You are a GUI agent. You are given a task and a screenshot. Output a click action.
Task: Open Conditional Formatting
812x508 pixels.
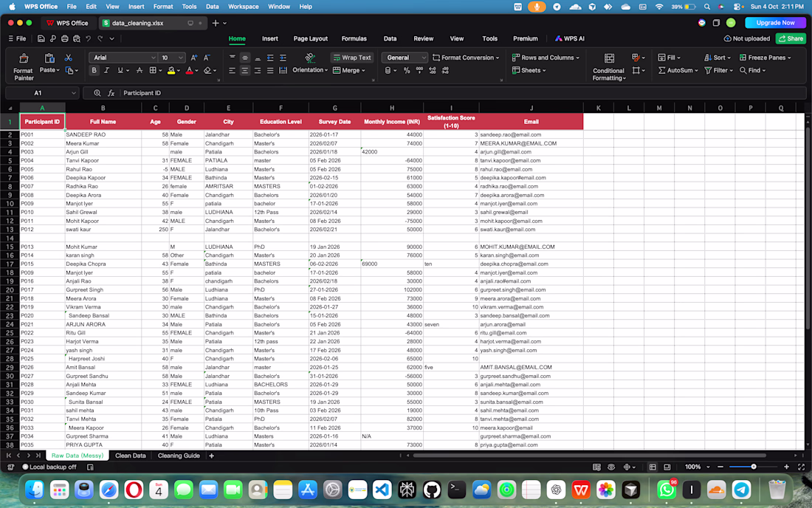click(x=609, y=66)
